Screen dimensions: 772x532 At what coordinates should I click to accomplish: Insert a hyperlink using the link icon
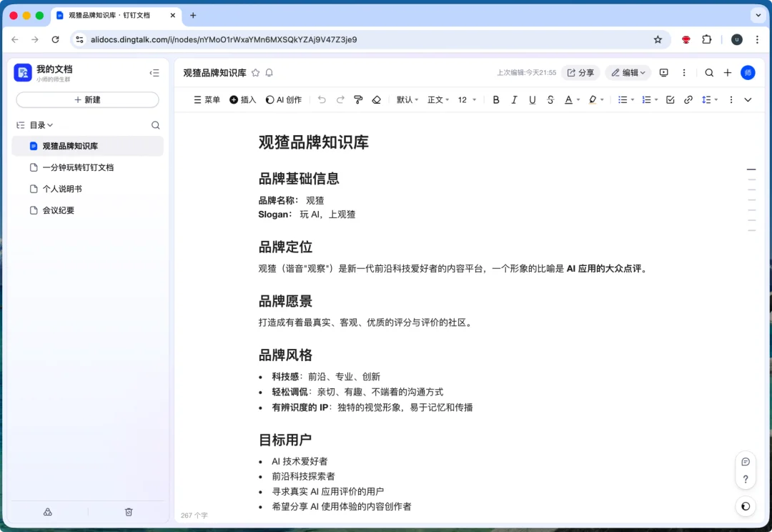pyautogui.click(x=688, y=99)
